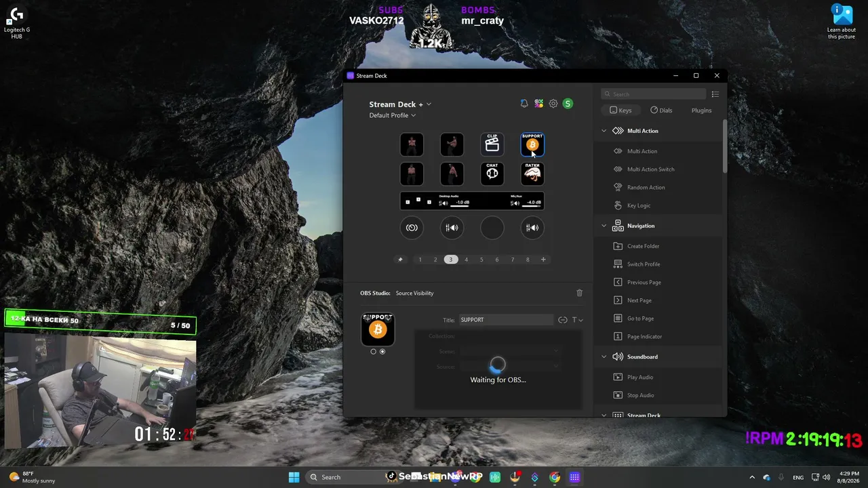Switch to the Plugins tab

[701, 110]
